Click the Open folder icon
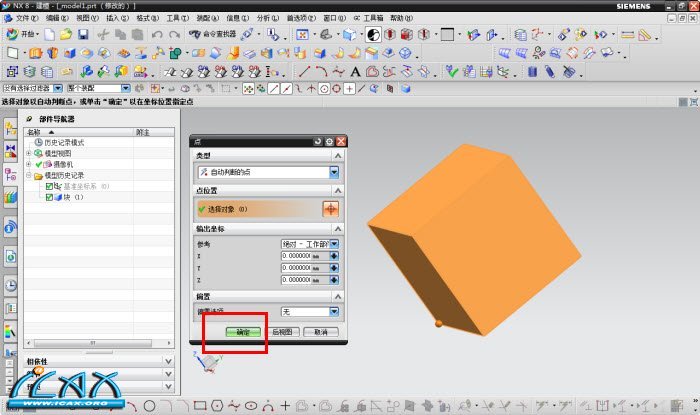 click(x=65, y=35)
